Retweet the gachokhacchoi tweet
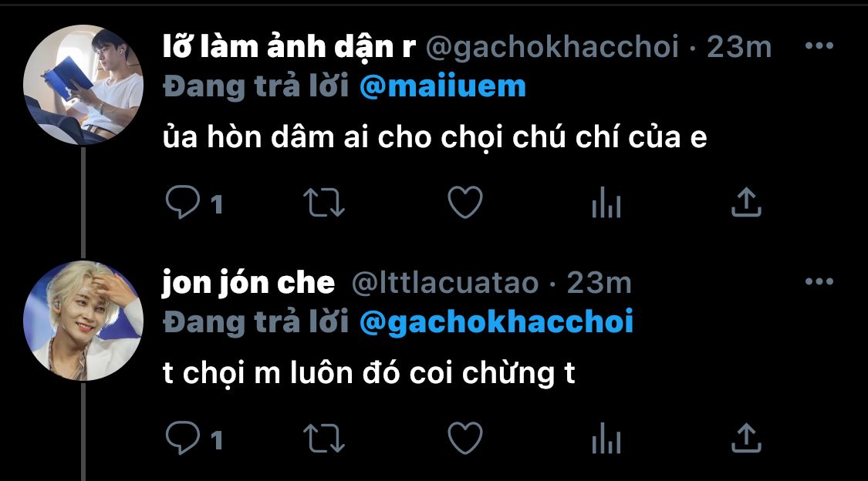The width and height of the screenshot is (868, 481). [x=324, y=203]
